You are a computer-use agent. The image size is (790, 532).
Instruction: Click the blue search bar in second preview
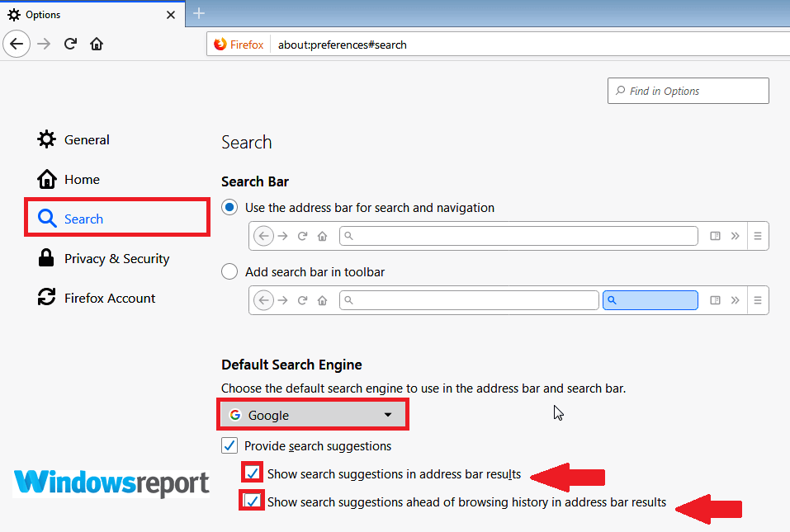click(x=650, y=300)
